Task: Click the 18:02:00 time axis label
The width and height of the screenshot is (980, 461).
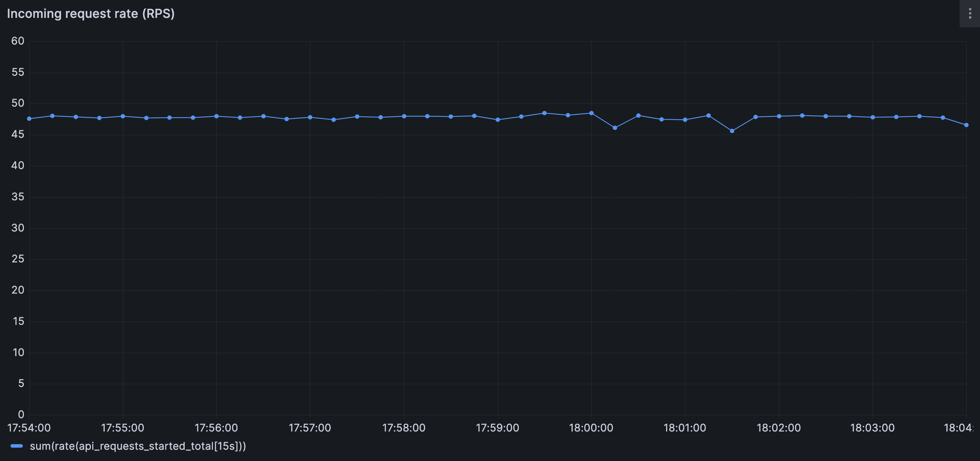Action: (x=780, y=428)
